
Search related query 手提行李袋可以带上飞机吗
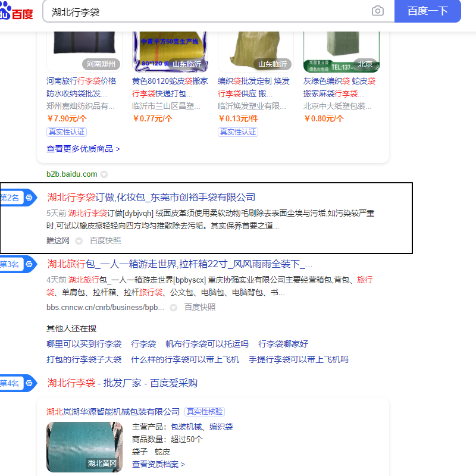(299, 359)
